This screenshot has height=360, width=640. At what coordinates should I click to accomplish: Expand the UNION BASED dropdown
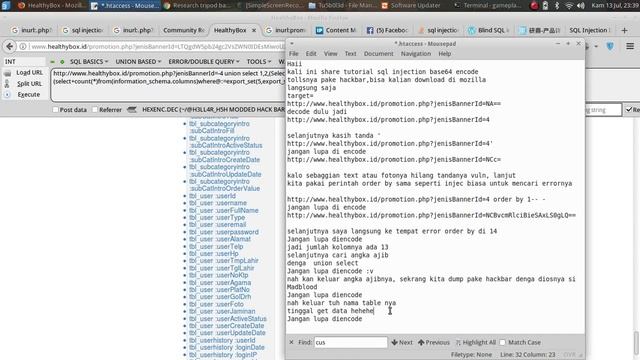[x=138, y=62]
